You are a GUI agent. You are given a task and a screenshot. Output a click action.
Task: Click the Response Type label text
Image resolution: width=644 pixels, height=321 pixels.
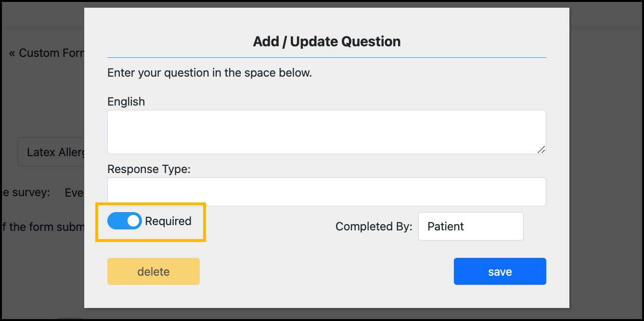pyautogui.click(x=149, y=169)
